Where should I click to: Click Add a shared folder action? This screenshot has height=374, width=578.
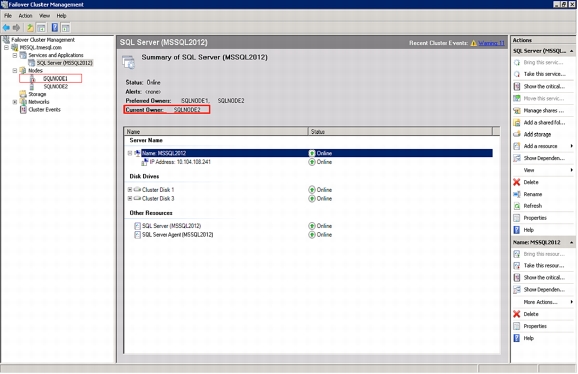[544, 122]
